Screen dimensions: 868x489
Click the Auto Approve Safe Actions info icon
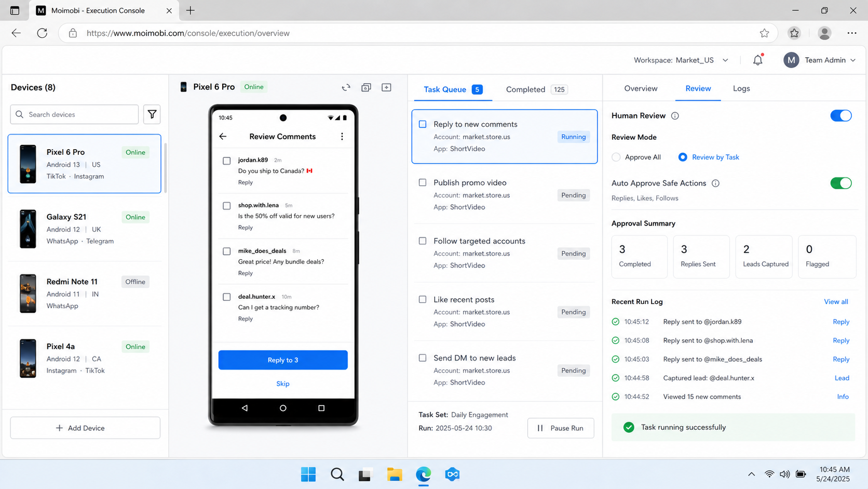[x=715, y=183]
